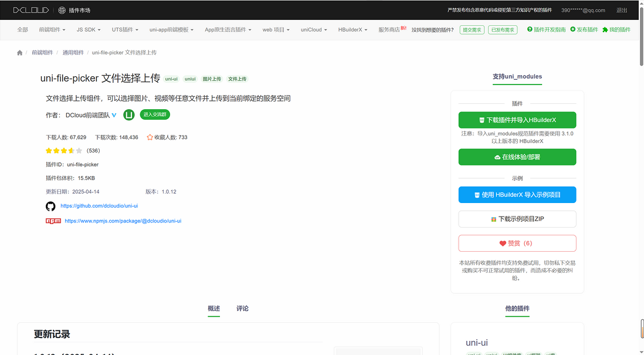Click 使用 HBuilderX 导入示例项目 button
644x355 pixels.
pos(517,195)
